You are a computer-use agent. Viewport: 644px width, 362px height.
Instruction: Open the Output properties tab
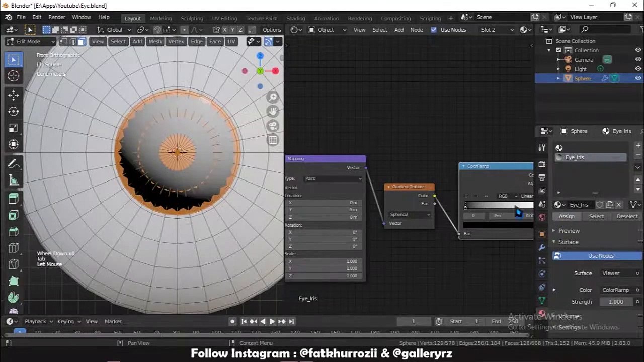pyautogui.click(x=542, y=177)
